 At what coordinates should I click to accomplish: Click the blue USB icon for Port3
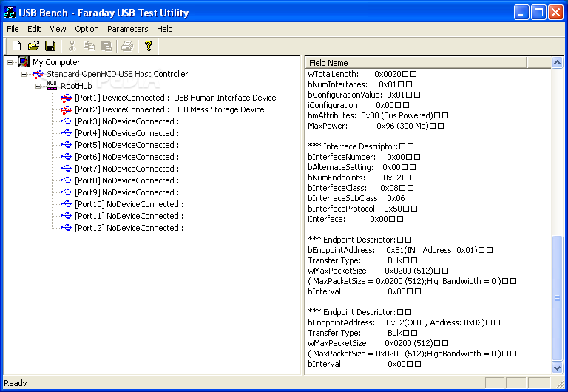pyautogui.click(x=67, y=121)
